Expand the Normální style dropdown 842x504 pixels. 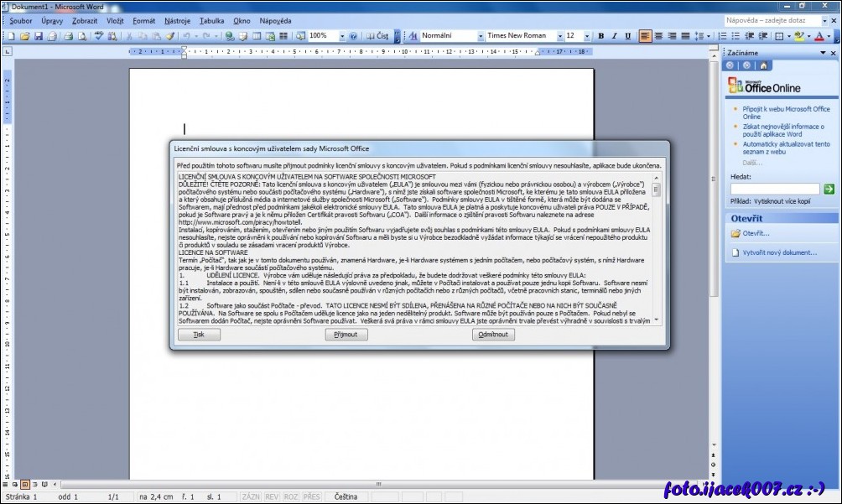tap(479, 36)
